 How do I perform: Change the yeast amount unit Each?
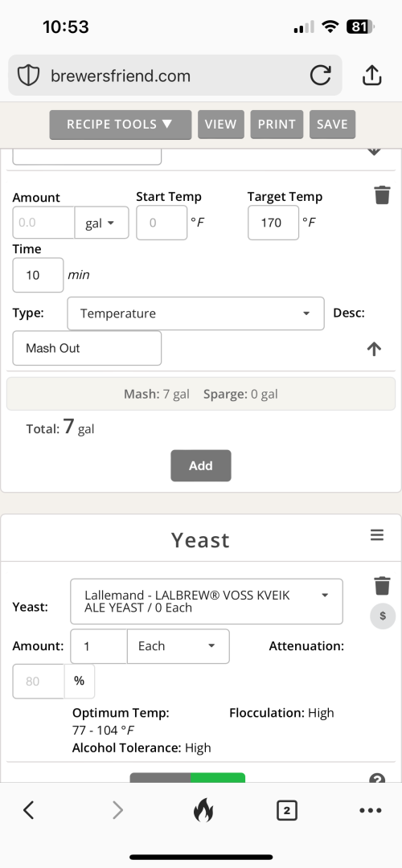(x=178, y=646)
